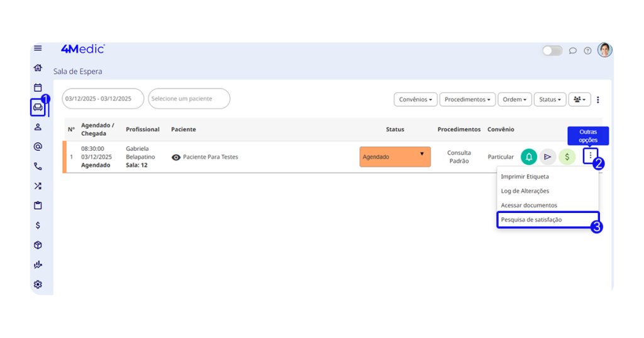
Task: Expand the Procedimentos filter dropdown
Action: pos(467,99)
